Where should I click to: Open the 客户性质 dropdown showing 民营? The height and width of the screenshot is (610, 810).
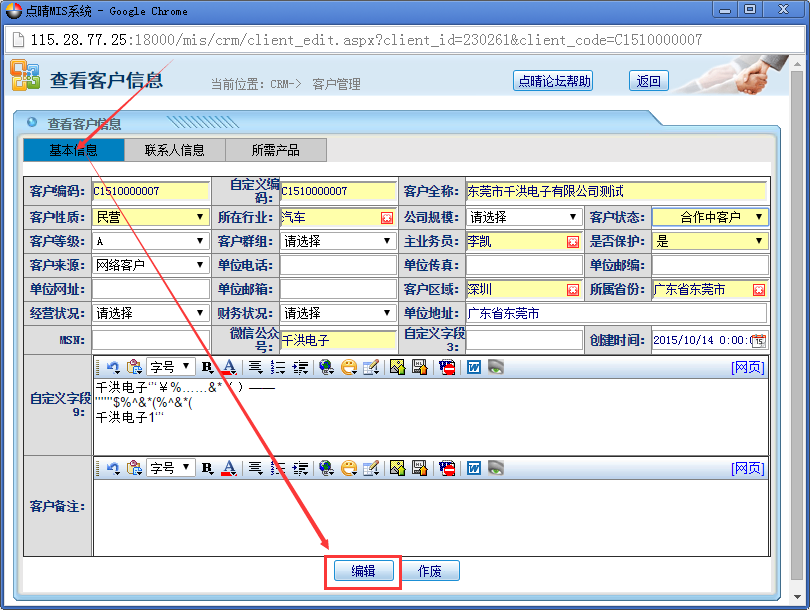tap(151, 217)
